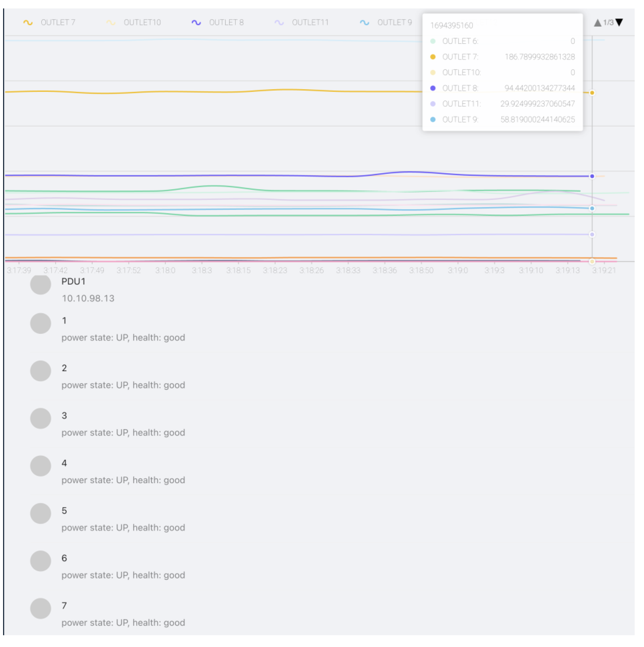Go to next legend page arrow
This screenshot has height=647, width=644.
coord(619,22)
